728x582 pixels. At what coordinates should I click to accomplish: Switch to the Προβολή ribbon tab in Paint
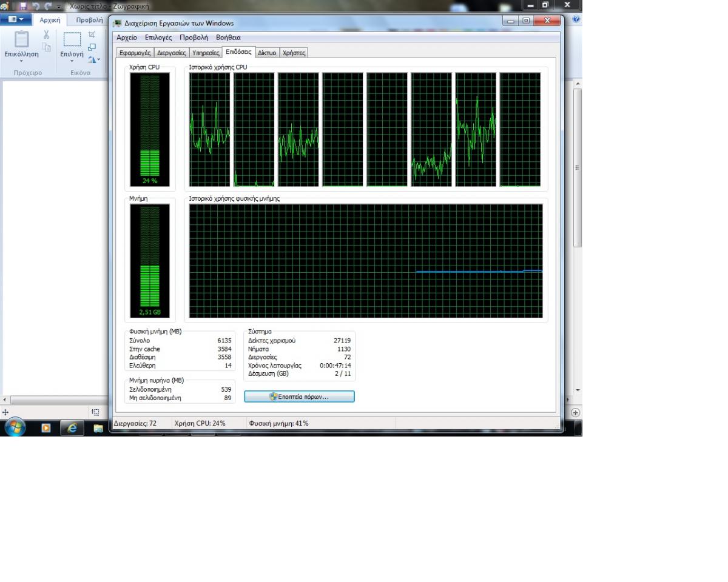[x=89, y=20]
